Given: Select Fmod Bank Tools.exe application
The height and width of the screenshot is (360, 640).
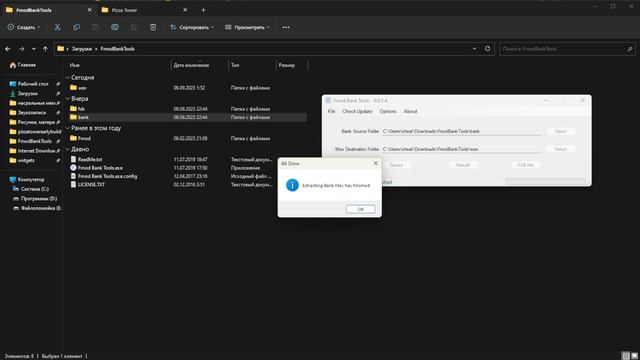Looking at the screenshot, I should pyautogui.click(x=100, y=168).
